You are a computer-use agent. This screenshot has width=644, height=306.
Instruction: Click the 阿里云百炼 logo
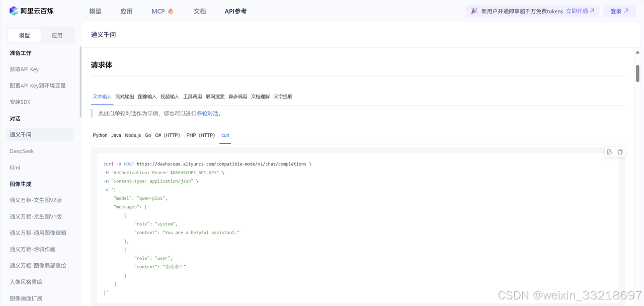click(x=32, y=11)
